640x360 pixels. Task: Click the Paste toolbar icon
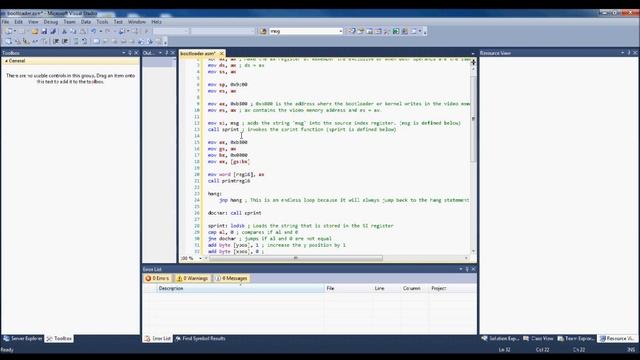point(82,31)
